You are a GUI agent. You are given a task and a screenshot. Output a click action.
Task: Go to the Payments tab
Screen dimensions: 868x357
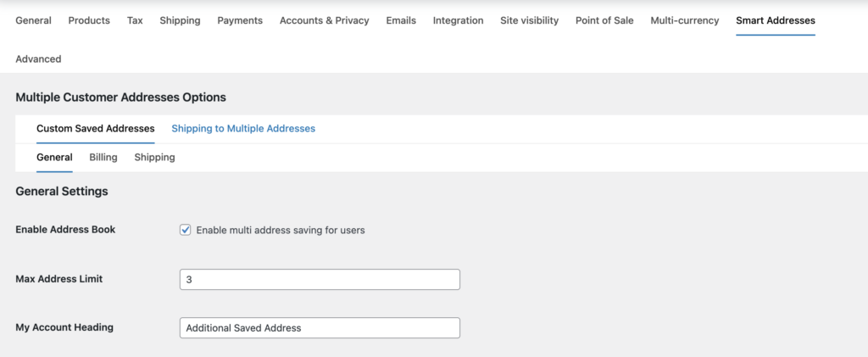(240, 20)
